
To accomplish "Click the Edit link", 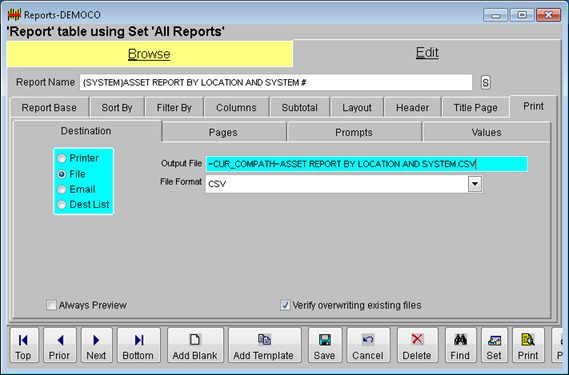I will click(427, 53).
